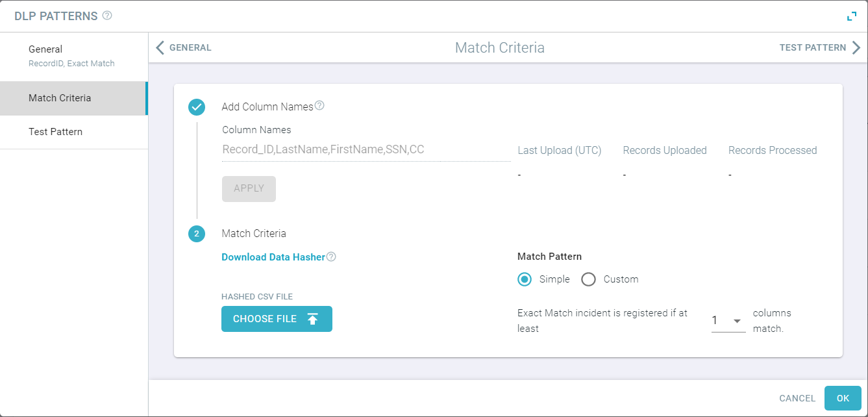Click the dropdown arrow showing value 1
Image resolution: width=868 pixels, height=417 pixels.
[x=737, y=320]
